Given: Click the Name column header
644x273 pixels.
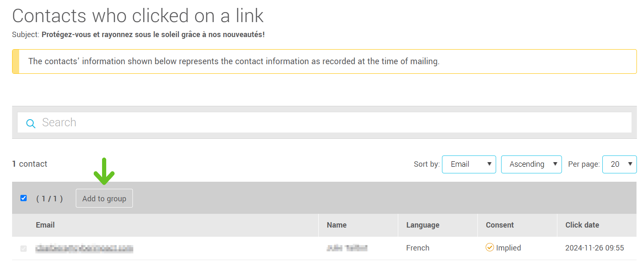Looking at the screenshot, I should (x=337, y=225).
